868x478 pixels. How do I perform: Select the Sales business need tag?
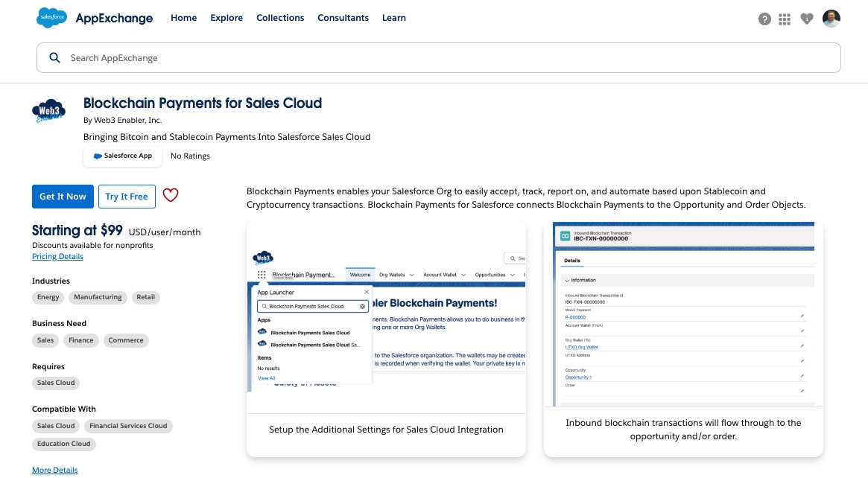45,340
